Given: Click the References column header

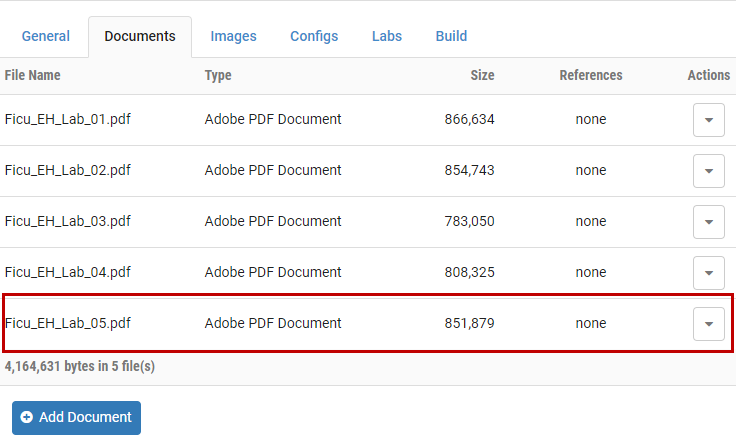Looking at the screenshot, I should pyautogui.click(x=591, y=75).
